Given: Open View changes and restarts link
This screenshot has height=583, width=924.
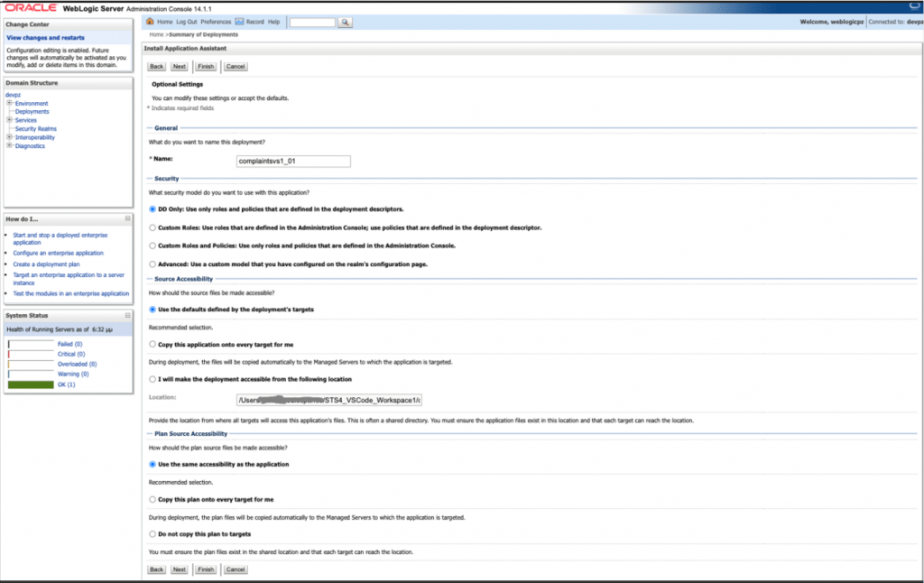Looking at the screenshot, I should (45, 38).
